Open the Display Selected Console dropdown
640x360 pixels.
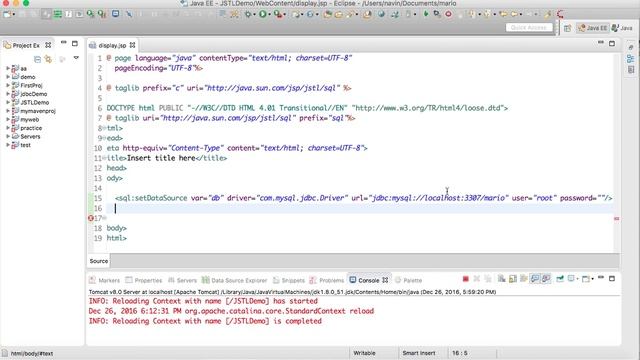(x=578, y=279)
